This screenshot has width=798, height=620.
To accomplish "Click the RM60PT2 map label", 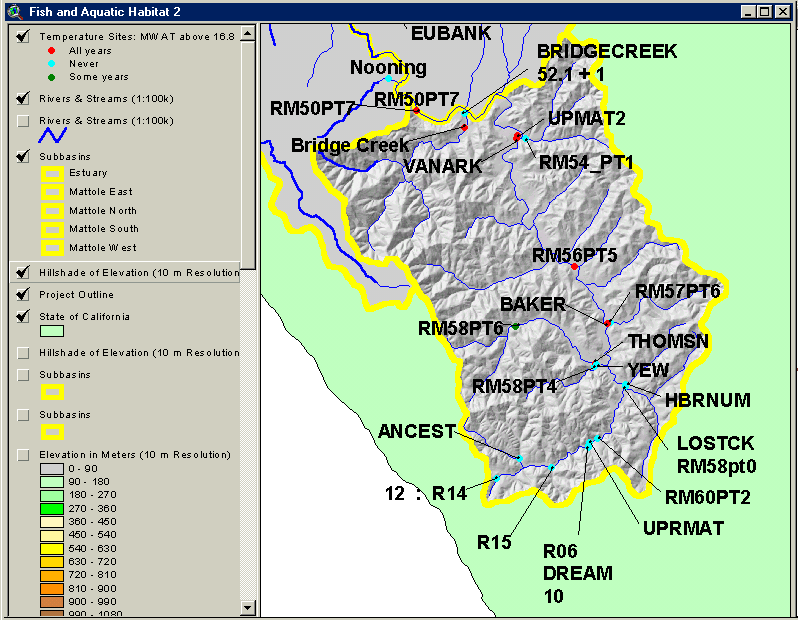I will 707,497.
